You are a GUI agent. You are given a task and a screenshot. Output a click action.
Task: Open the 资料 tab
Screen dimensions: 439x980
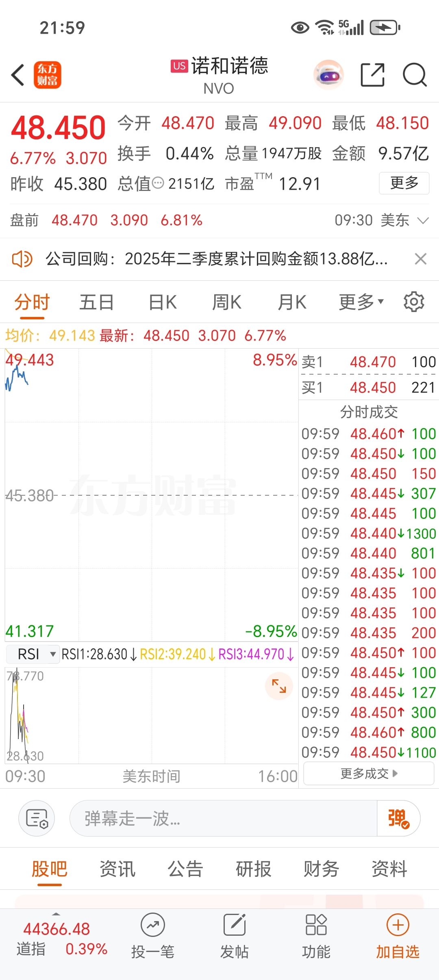pos(389,869)
